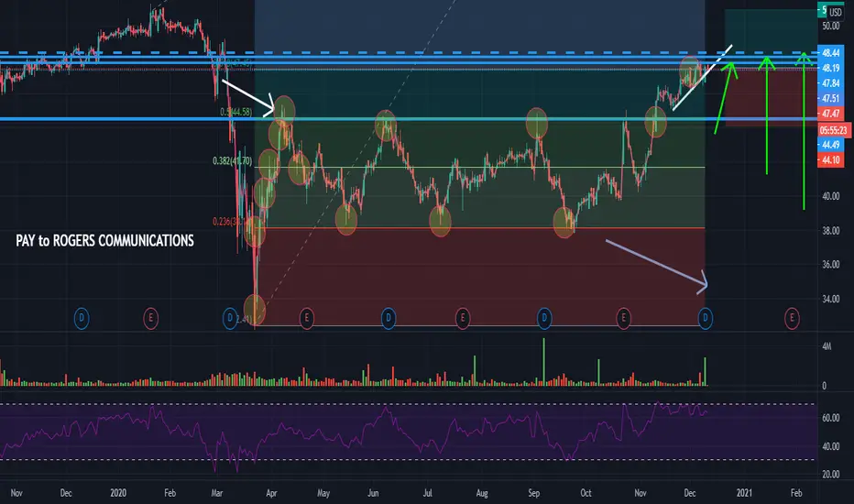Click the 36.00 price axis value
This screenshot has height=504, width=854.
click(830, 265)
